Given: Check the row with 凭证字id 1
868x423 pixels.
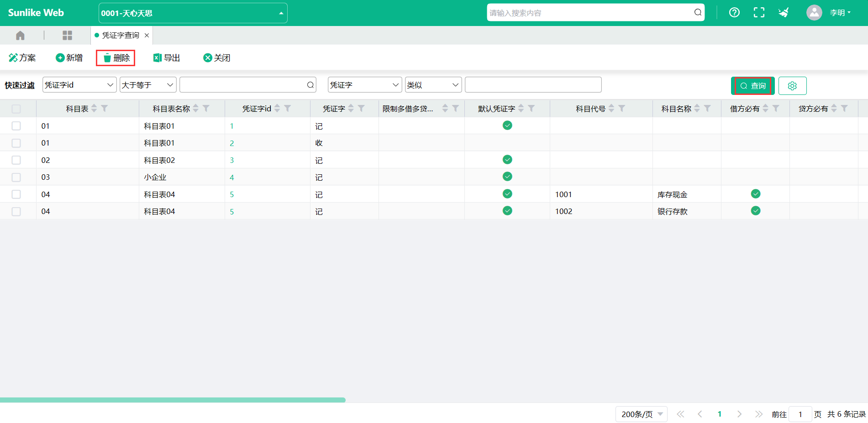Looking at the screenshot, I should [x=16, y=126].
